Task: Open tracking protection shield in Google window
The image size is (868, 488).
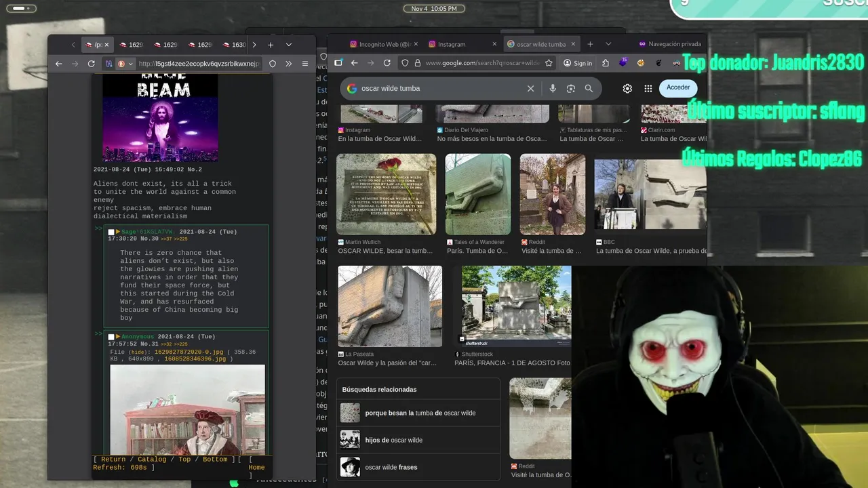Action: point(405,63)
